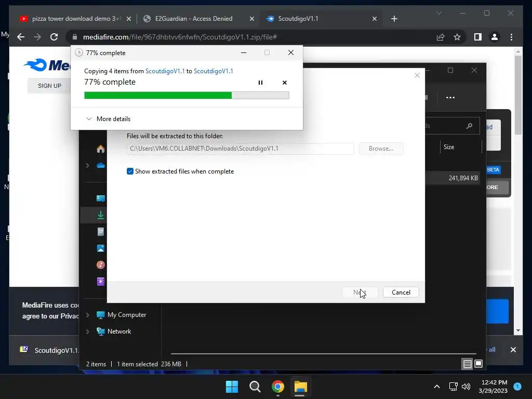The width and height of the screenshot is (532, 399).
Task: Open File Explorer from the taskbar
Action: tap(300, 387)
